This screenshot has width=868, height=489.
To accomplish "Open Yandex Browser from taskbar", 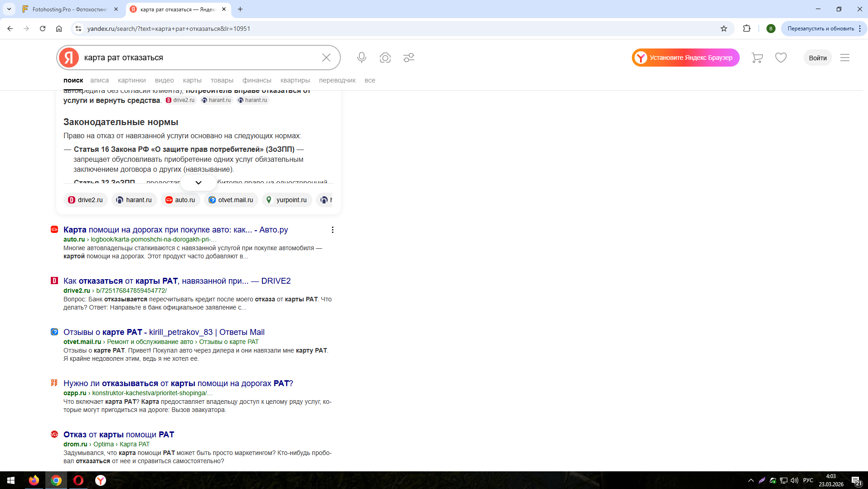I will [101, 480].
